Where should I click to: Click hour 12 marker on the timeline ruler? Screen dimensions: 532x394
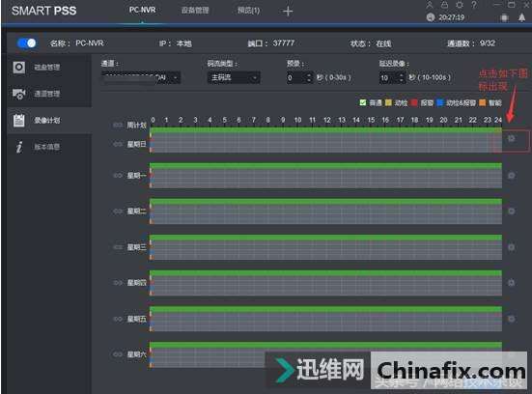pyautogui.click(x=326, y=120)
